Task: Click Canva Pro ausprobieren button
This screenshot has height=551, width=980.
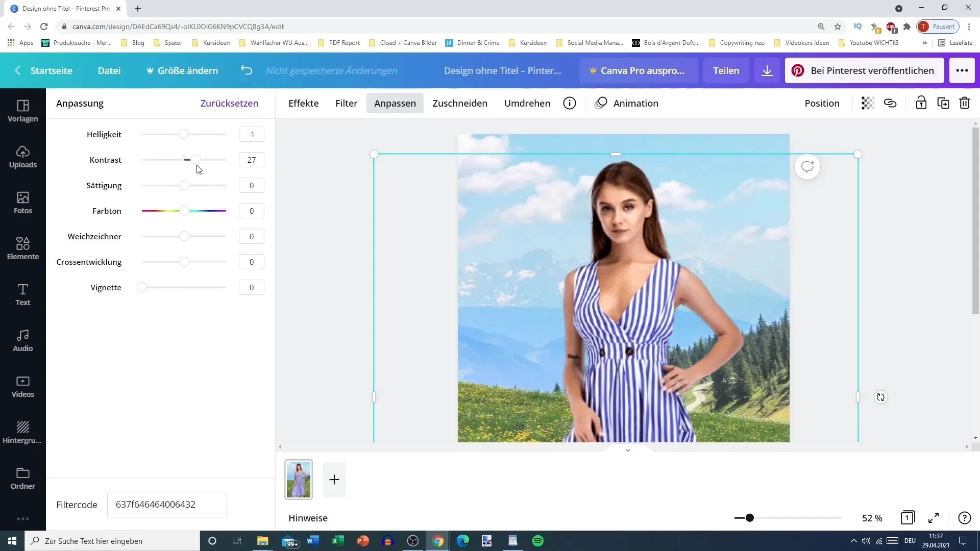Action: 638,70
